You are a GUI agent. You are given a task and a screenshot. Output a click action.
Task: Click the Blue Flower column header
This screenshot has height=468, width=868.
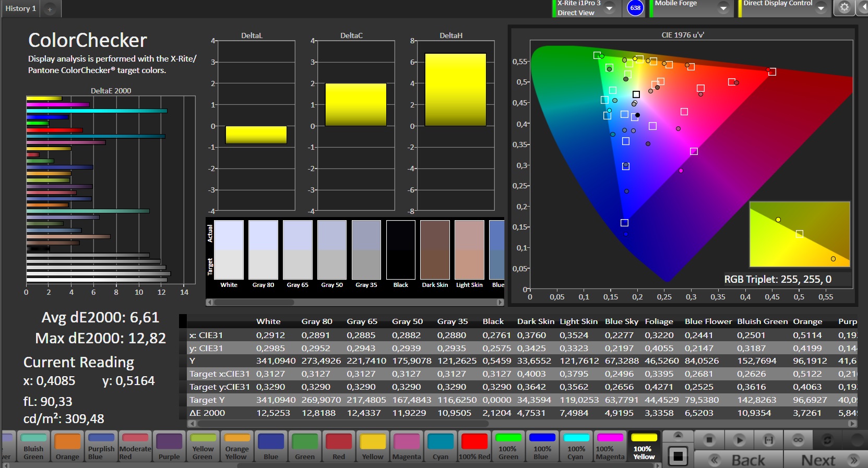[x=708, y=321]
